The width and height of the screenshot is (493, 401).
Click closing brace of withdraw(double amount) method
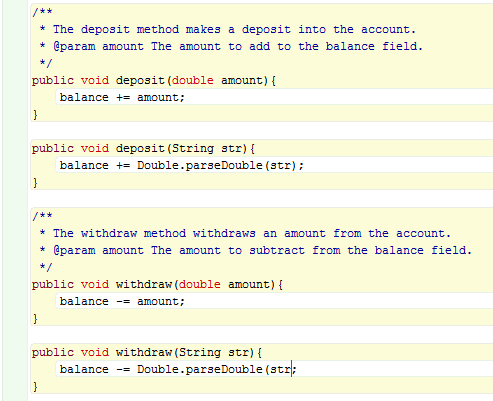[x=35, y=319]
